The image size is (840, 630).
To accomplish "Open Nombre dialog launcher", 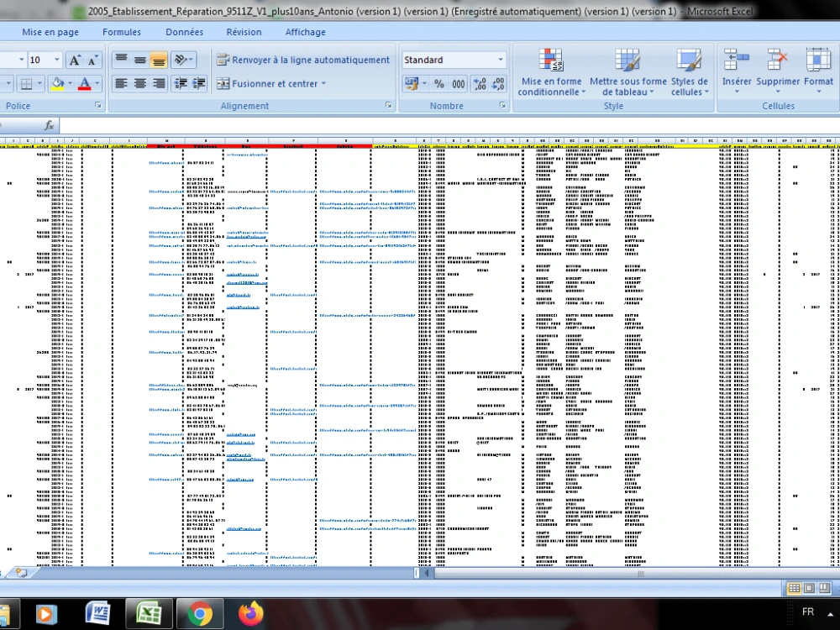I will [x=502, y=106].
